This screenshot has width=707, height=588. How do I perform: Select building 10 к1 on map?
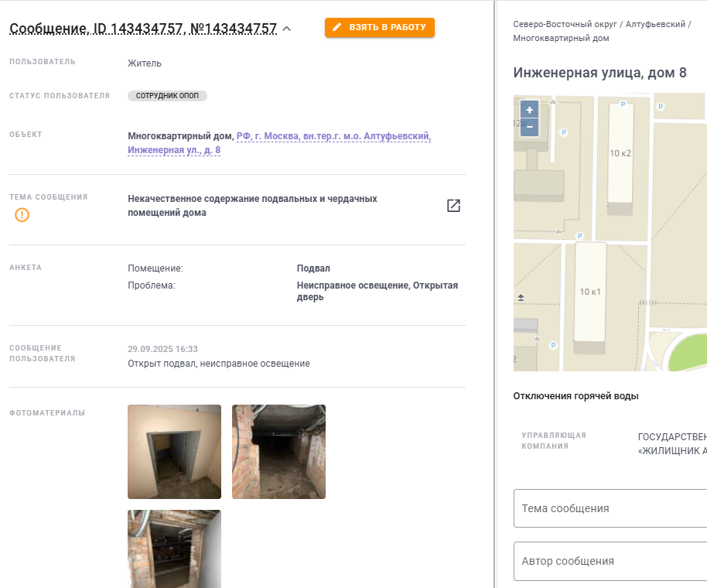(589, 292)
